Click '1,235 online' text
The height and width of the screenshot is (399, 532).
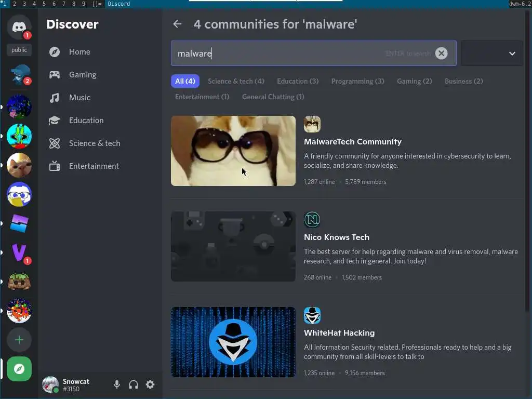point(320,373)
